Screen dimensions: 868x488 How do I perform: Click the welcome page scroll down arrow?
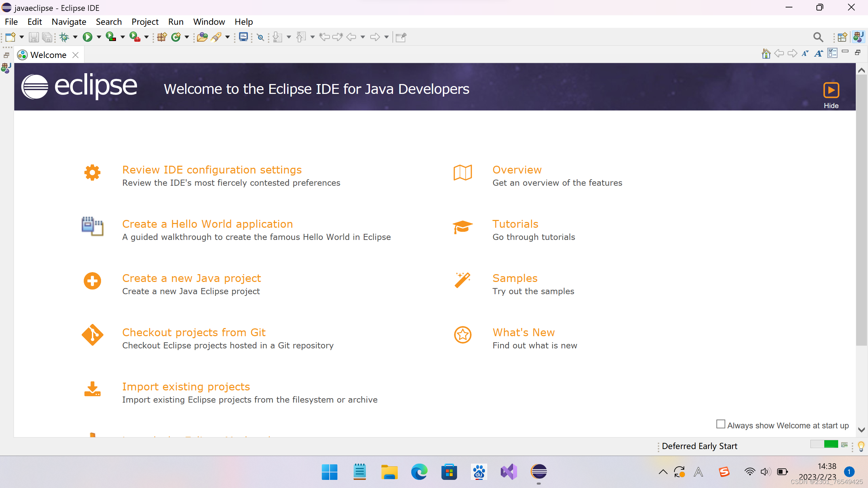point(861,430)
